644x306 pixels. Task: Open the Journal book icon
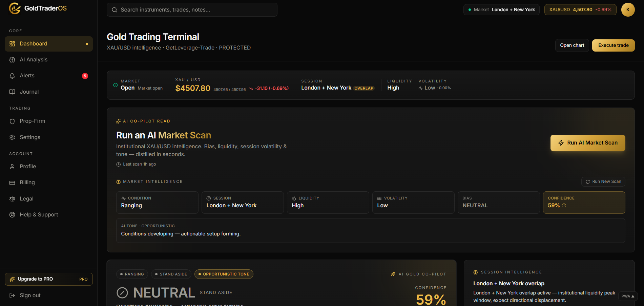click(12, 92)
